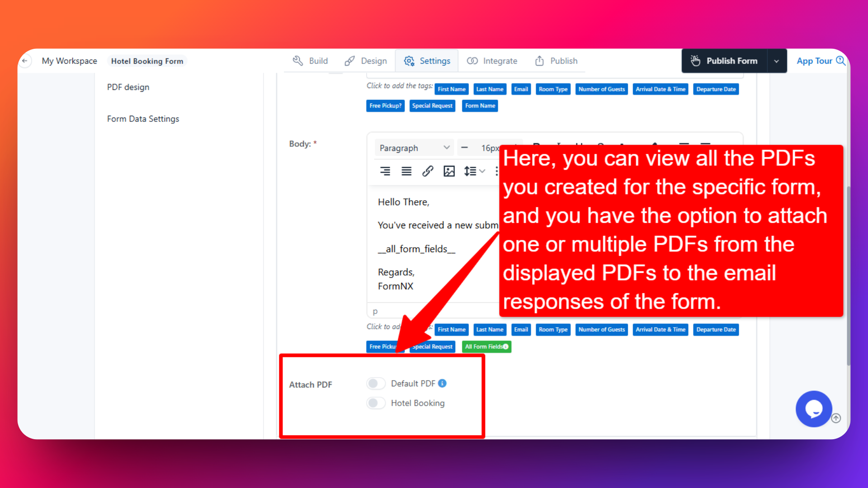Add Last Name tag to the subject

tap(490, 89)
